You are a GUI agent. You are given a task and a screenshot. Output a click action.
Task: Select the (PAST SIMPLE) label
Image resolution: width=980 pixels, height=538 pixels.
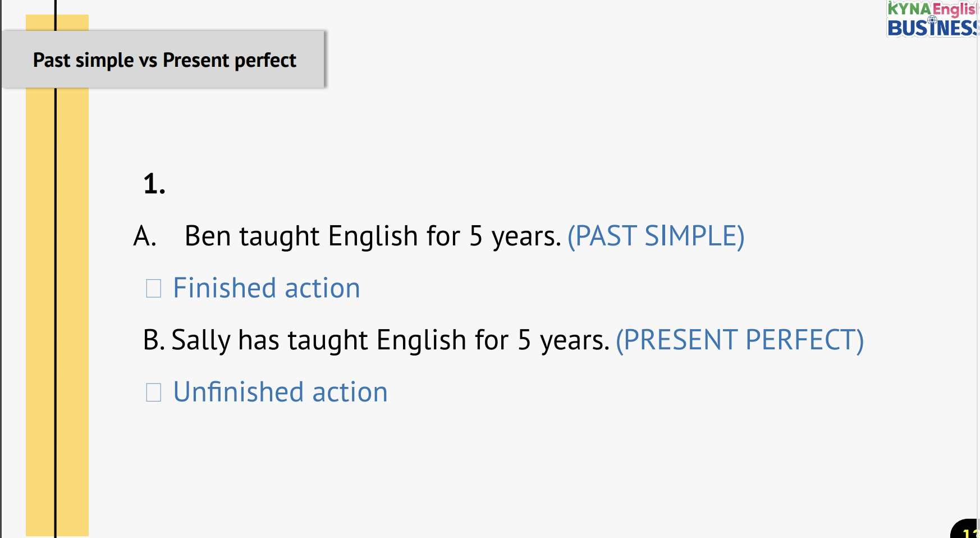656,236
